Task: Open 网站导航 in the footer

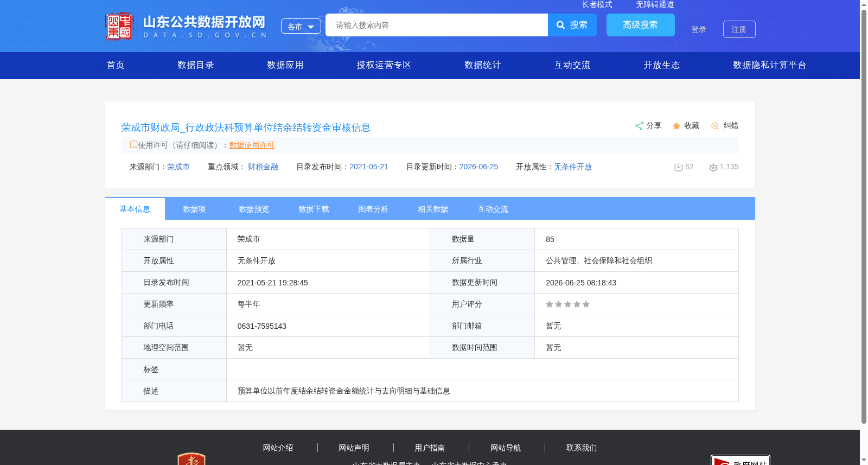Action: click(506, 448)
